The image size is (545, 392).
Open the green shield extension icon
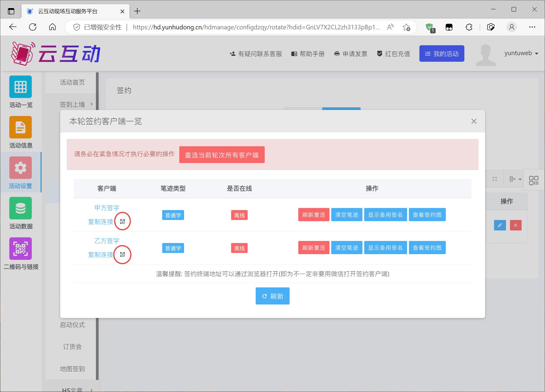coord(430,28)
